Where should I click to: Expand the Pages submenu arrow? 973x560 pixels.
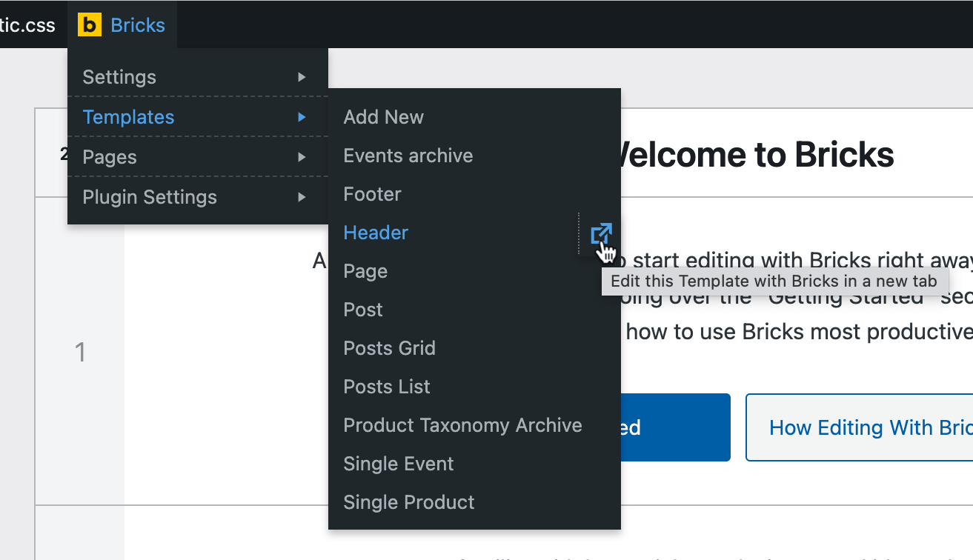click(x=302, y=157)
